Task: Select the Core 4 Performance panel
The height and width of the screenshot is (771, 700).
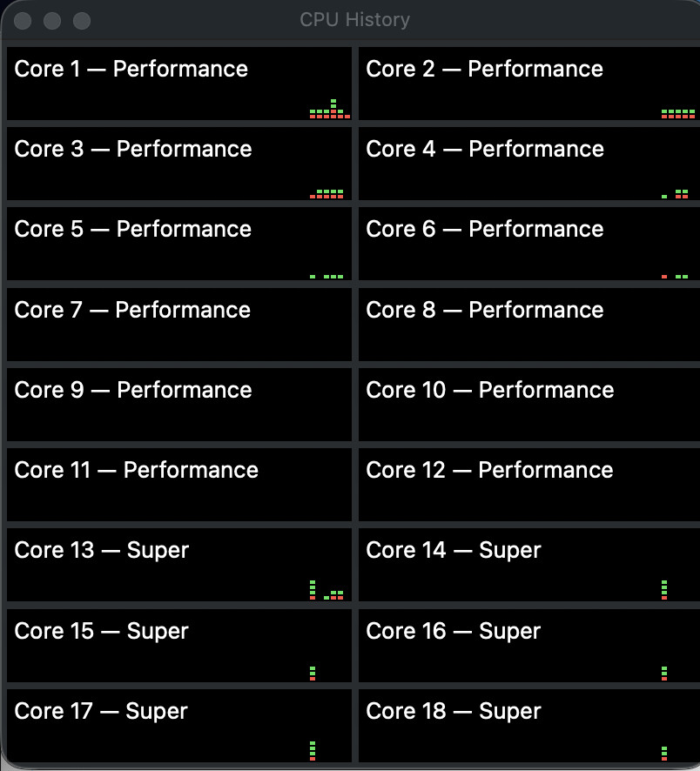Action: [529, 164]
